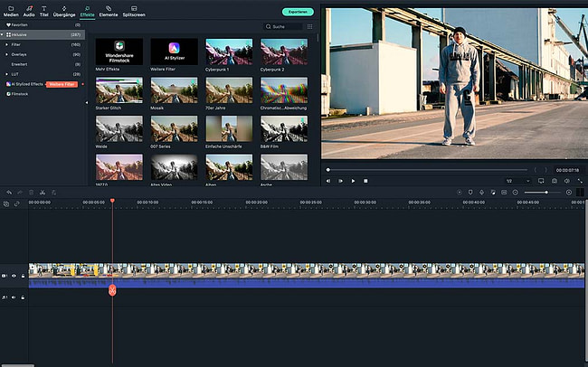
Task: Collapse the Inklusive category arrow
Action: tap(2, 34)
